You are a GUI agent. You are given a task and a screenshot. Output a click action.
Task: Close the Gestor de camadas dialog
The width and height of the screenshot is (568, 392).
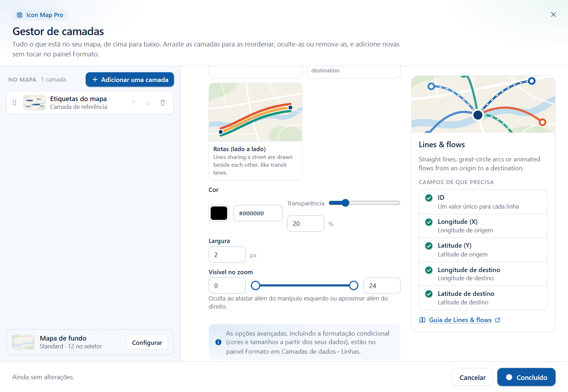coord(553,15)
